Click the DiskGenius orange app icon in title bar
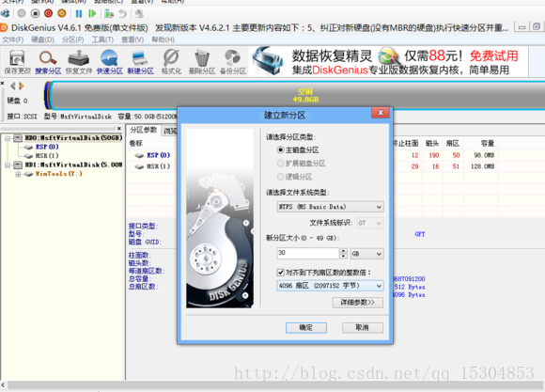545x392 pixels. point(4,27)
